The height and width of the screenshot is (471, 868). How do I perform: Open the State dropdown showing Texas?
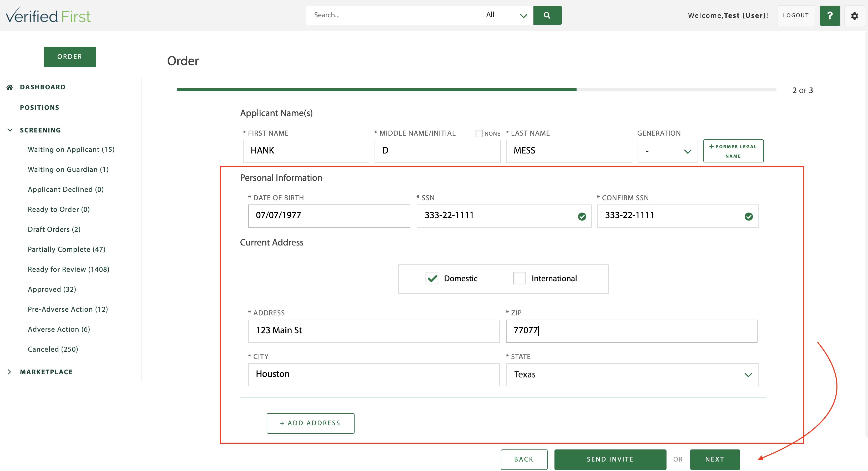(x=632, y=375)
